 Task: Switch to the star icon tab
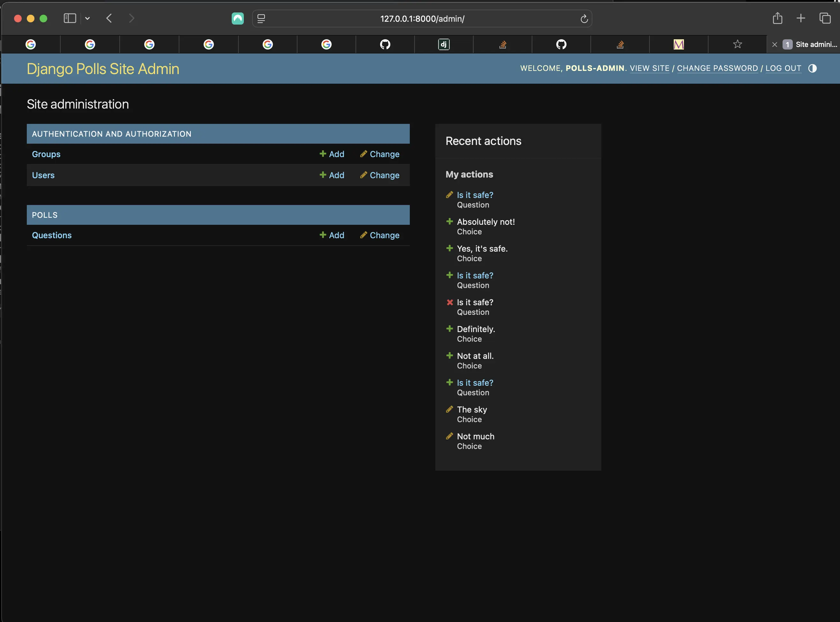(x=738, y=44)
